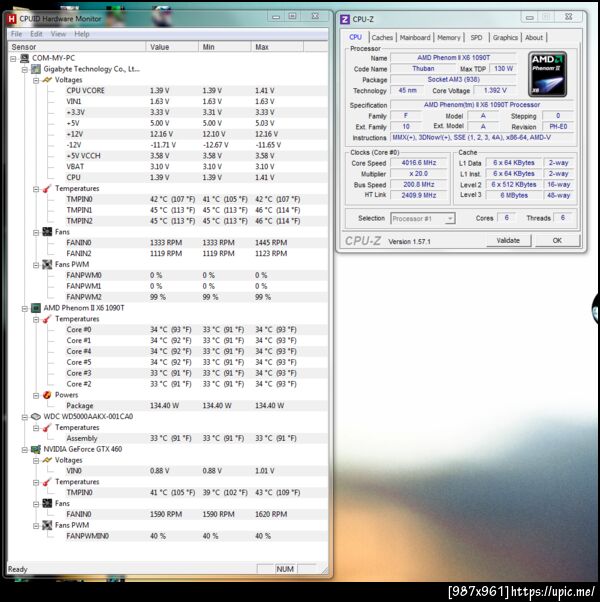Screen dimensions: 600x602
Task: Click the Voltages icon under Gigabyte Technology
Action: point(47,80)
